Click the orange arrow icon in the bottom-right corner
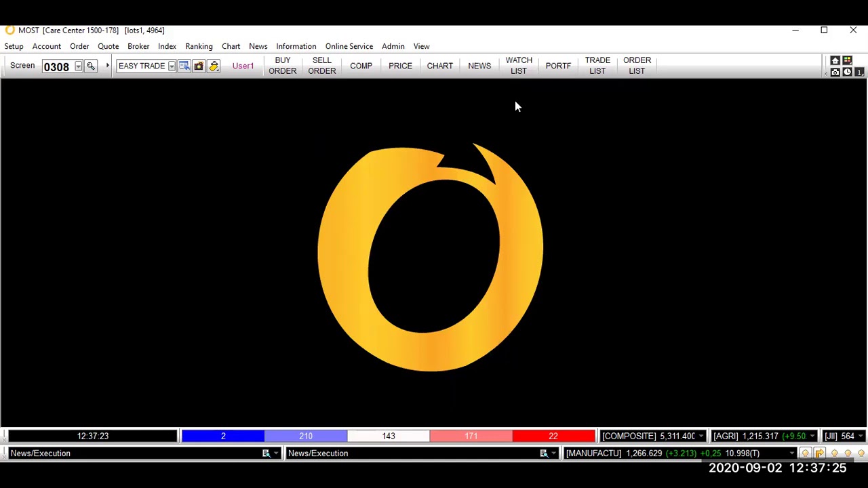The image size is (868, 488). [819, 453]
